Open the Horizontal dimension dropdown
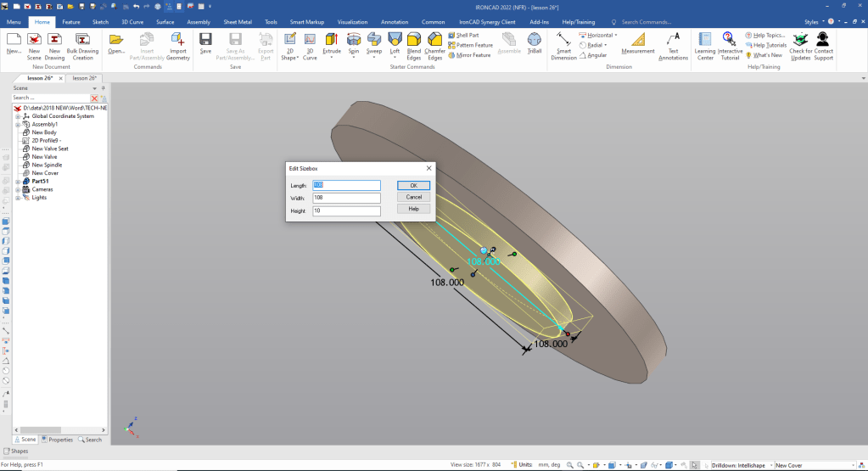 point(616,36)
